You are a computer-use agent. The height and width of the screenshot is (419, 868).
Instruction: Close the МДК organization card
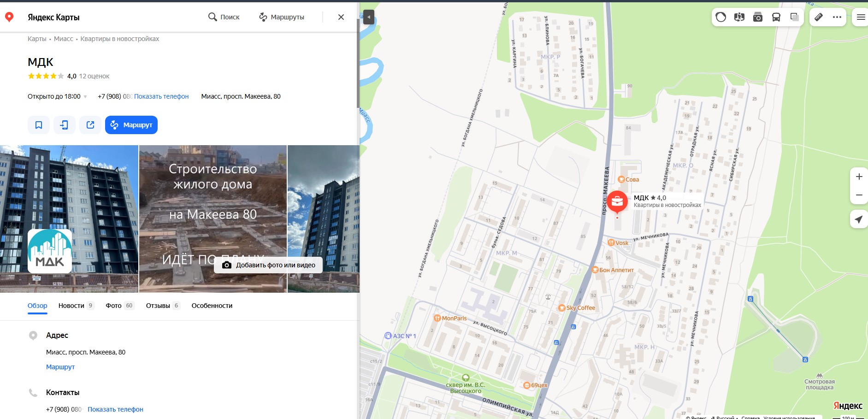[341, 17]
